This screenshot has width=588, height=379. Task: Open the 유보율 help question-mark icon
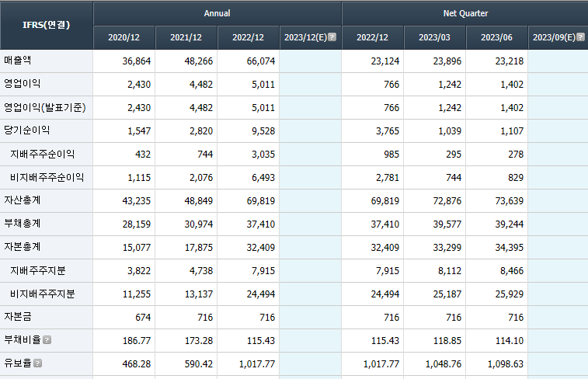37,363
